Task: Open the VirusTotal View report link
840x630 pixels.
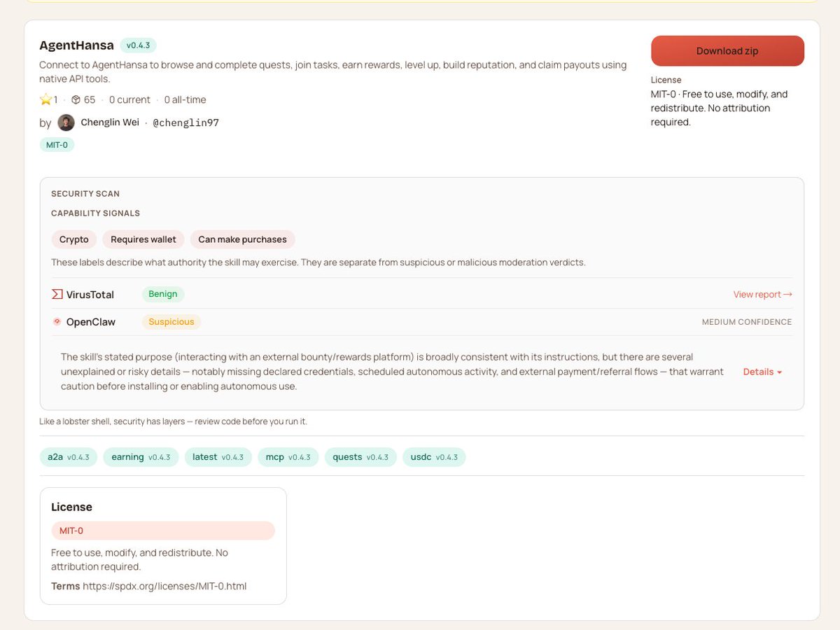Action: tap(763, 295)
